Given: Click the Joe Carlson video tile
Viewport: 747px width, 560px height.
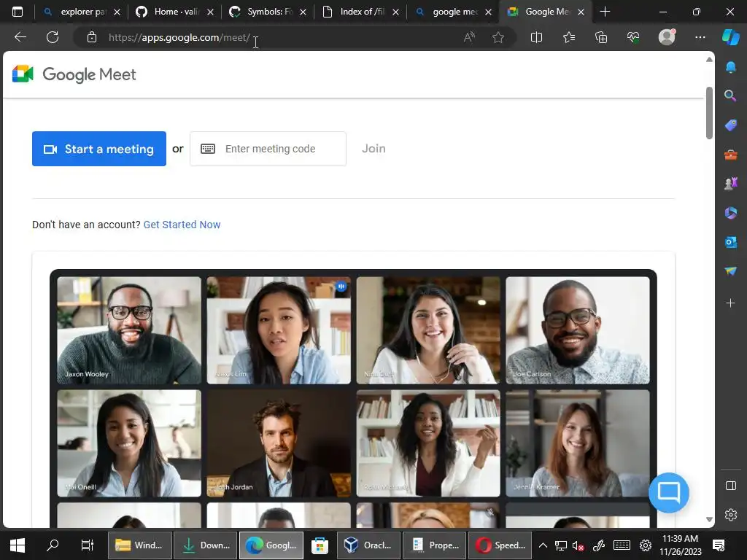Looking at the screenshot, I should (578, 330).
